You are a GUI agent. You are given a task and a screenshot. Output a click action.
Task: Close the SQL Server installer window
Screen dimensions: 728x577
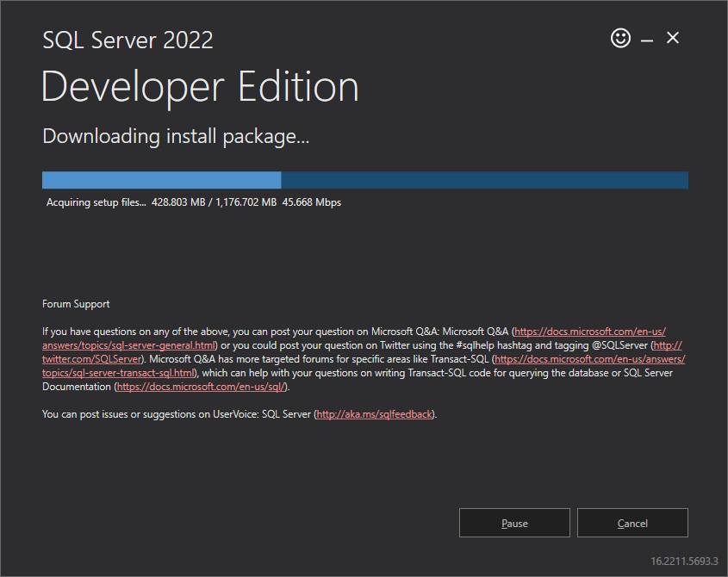tap(673, 38)
